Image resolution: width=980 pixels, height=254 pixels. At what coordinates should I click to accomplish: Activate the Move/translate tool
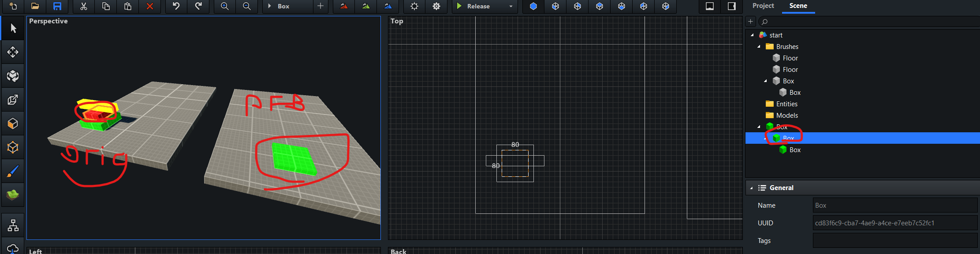13,52
